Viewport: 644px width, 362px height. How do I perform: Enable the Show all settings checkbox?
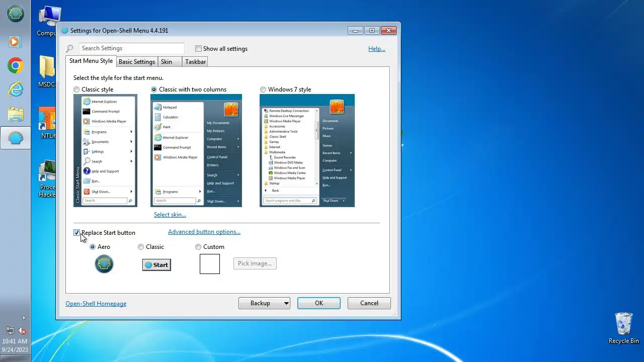[x=198, y=49]
